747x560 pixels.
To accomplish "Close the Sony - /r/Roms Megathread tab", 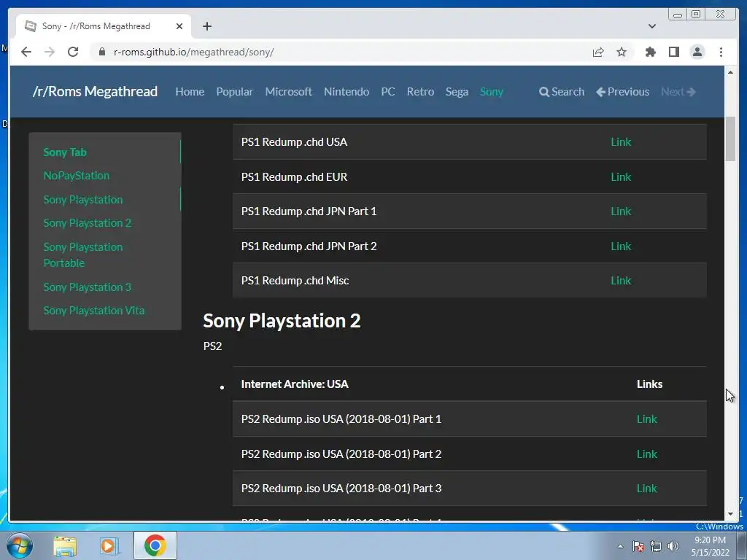I will tap(179, 26).
